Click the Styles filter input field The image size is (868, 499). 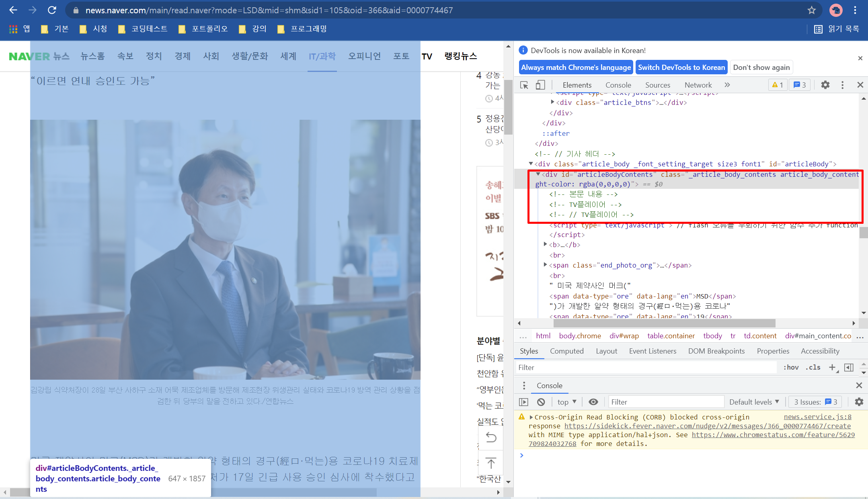[x=645, y=367]
